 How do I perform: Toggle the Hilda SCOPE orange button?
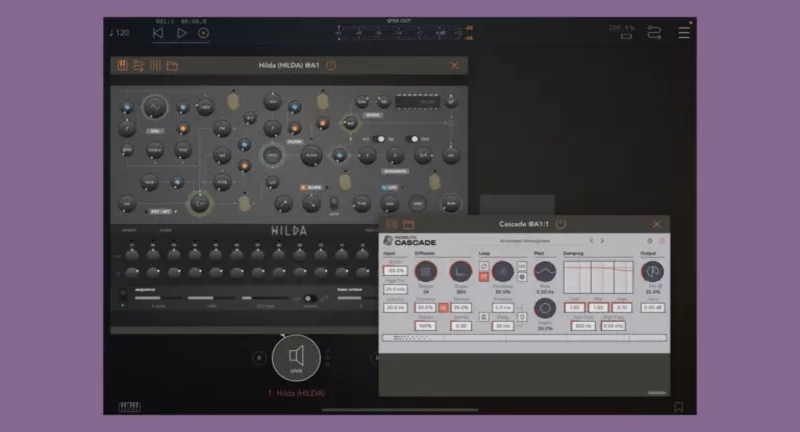click(312, 188)
